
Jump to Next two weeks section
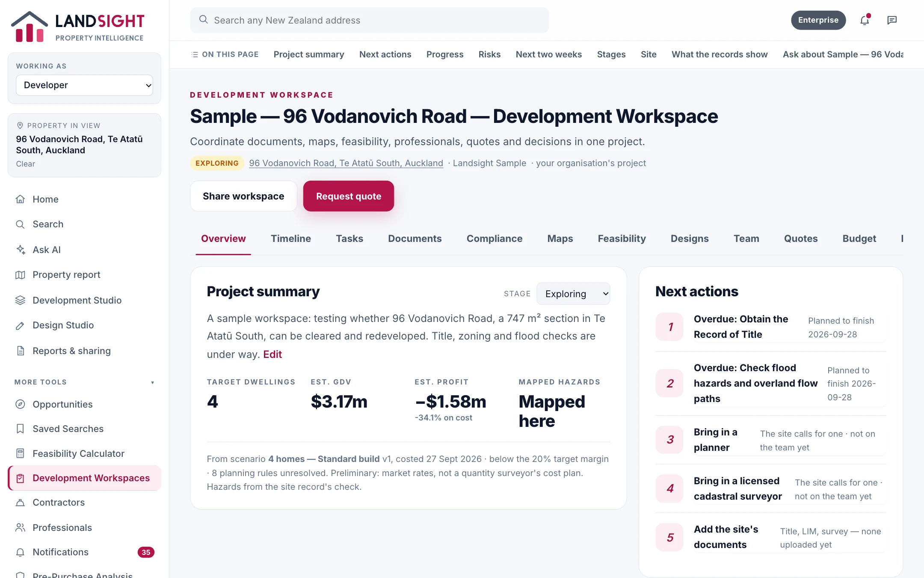(548, 54)
